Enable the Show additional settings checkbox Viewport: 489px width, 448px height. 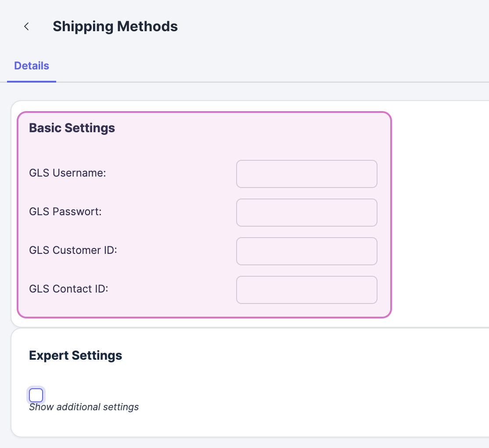36,395
